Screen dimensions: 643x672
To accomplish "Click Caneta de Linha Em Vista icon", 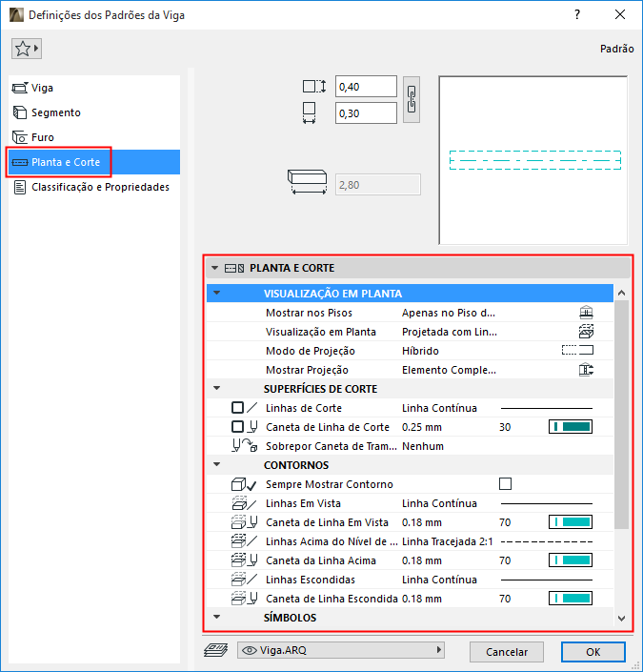I will click(244, 522).
